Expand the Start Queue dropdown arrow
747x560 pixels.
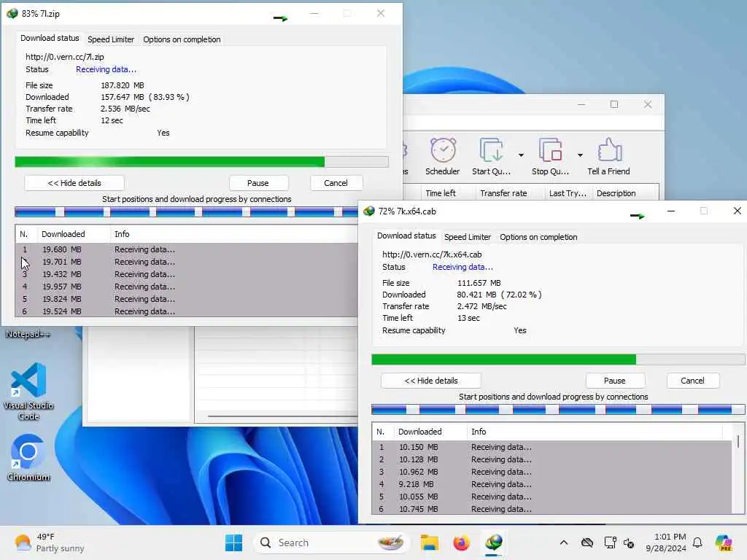[521, 155]
